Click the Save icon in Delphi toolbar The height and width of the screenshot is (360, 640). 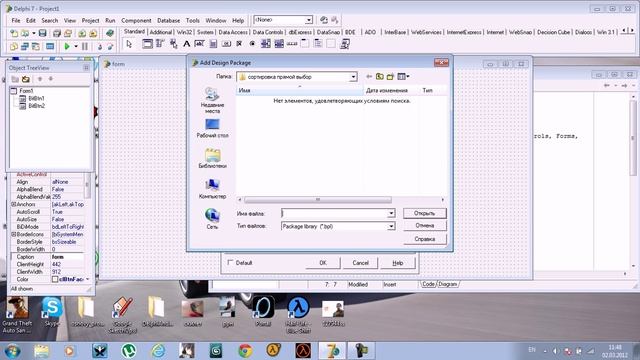tap(42, 33)
